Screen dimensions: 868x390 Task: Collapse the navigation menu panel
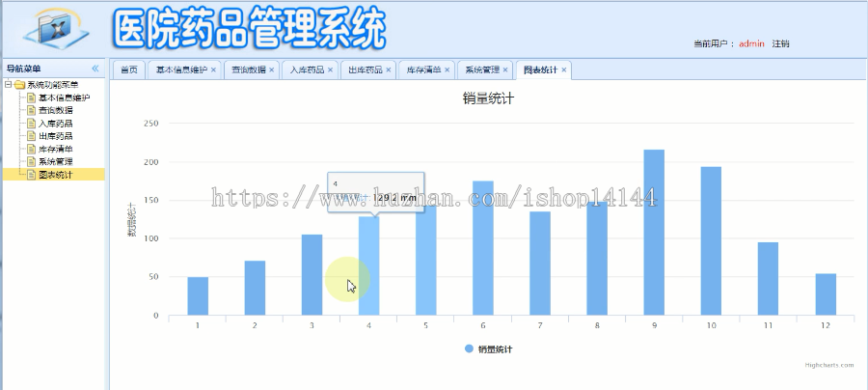pos(95,69)
